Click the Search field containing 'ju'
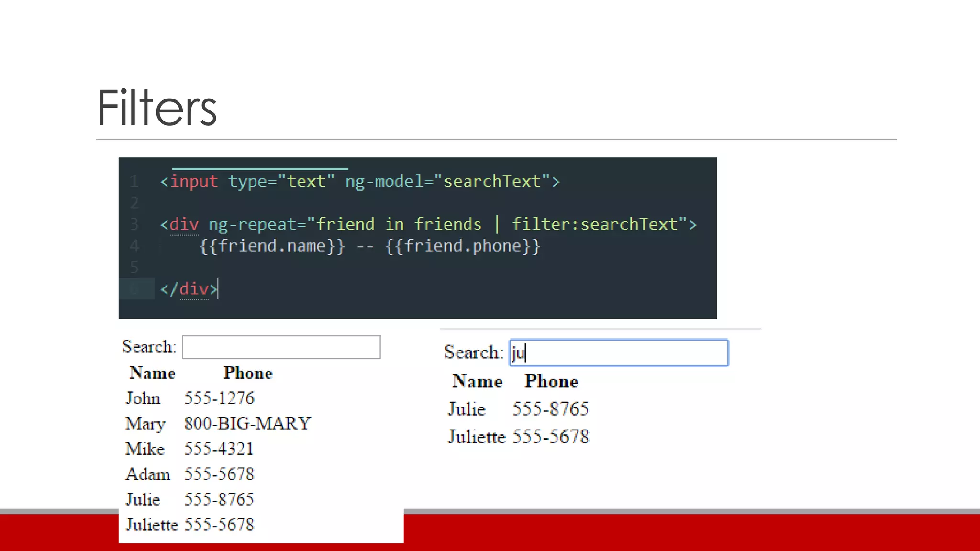The width and height of the screenshot is (980, 551). pos(618,353)
